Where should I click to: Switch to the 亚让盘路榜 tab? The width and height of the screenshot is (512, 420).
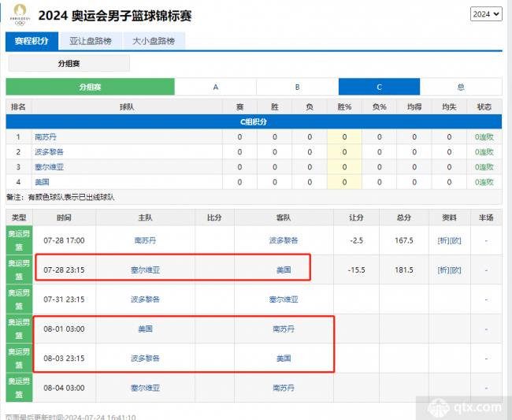point(91,41)
